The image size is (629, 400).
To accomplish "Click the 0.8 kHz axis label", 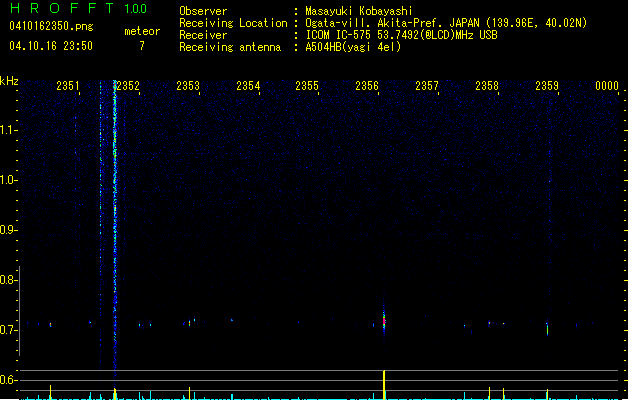I will pyautogui.click(x=8, y=280).
